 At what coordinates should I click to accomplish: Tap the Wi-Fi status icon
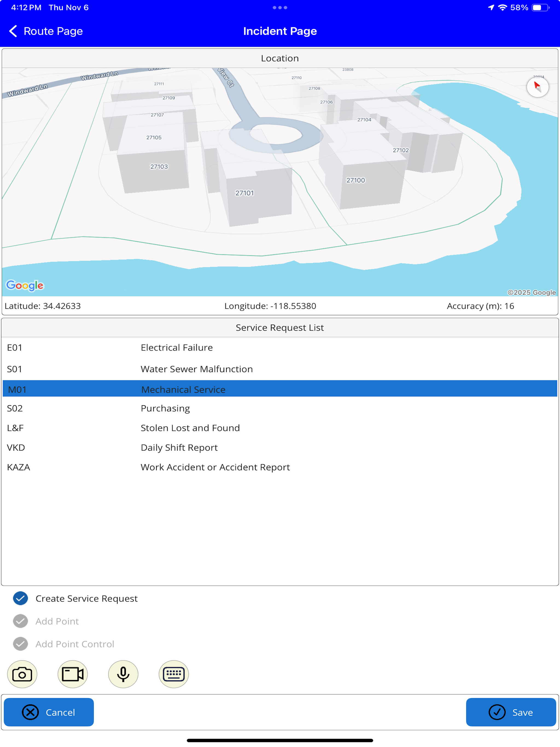click(x=503, y=7)
